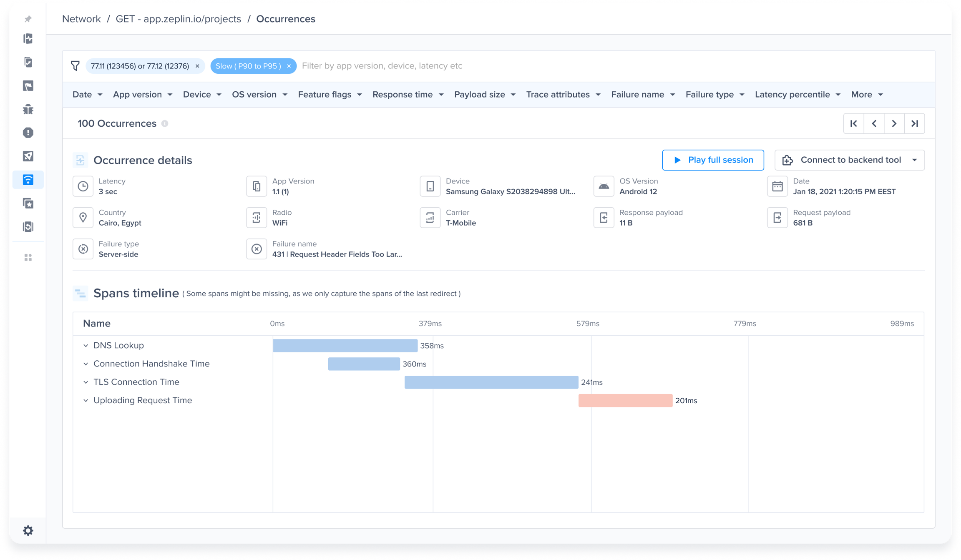Click the Uploading Request Time red bar
This screenshot has width=961, height=560.
coord(625,400)
